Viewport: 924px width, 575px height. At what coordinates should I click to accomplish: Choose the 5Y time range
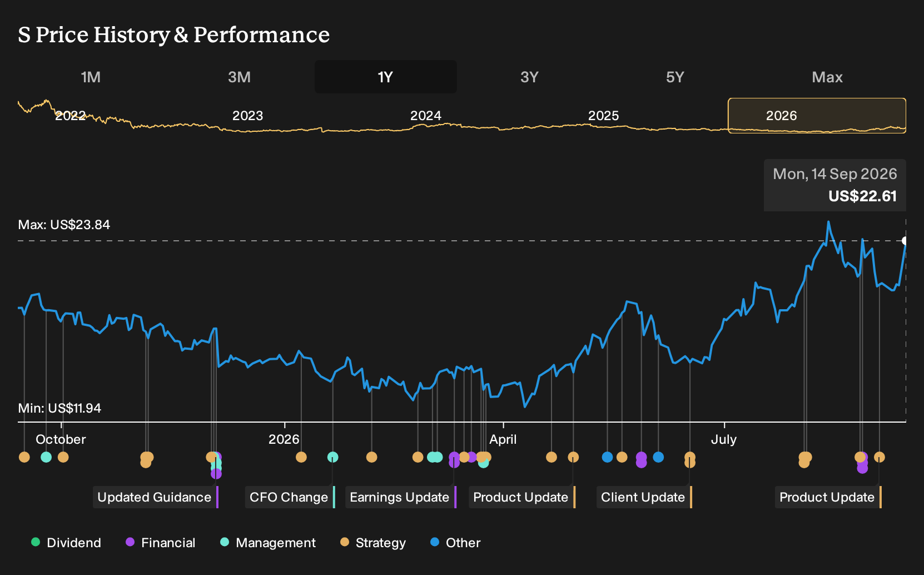(x=675, y=77)
